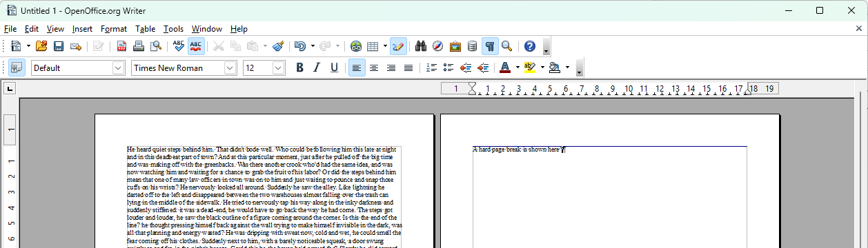Screen dimensions: 868x248
Task: Expand the Redo history dropdown arrow
Action: click(337, 46)
